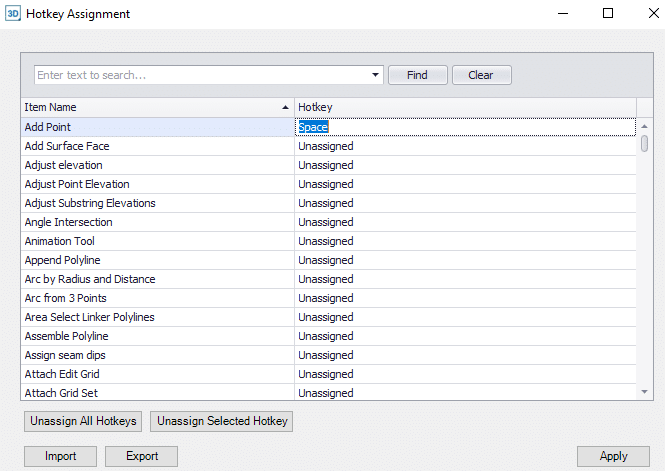Click the scroll down arrow of list
Viewport: 665px width, 471px height.
coord(644,392)
